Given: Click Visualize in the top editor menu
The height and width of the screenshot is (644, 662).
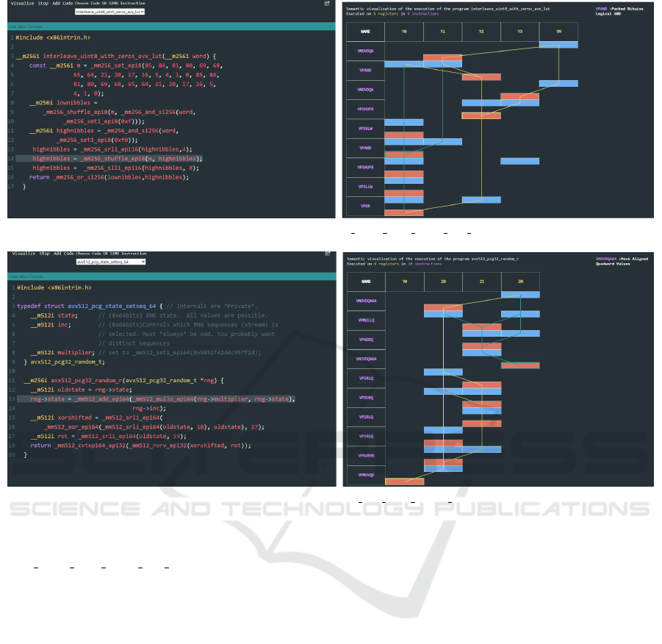Looking at the screenshot, I should coord(22,4).
